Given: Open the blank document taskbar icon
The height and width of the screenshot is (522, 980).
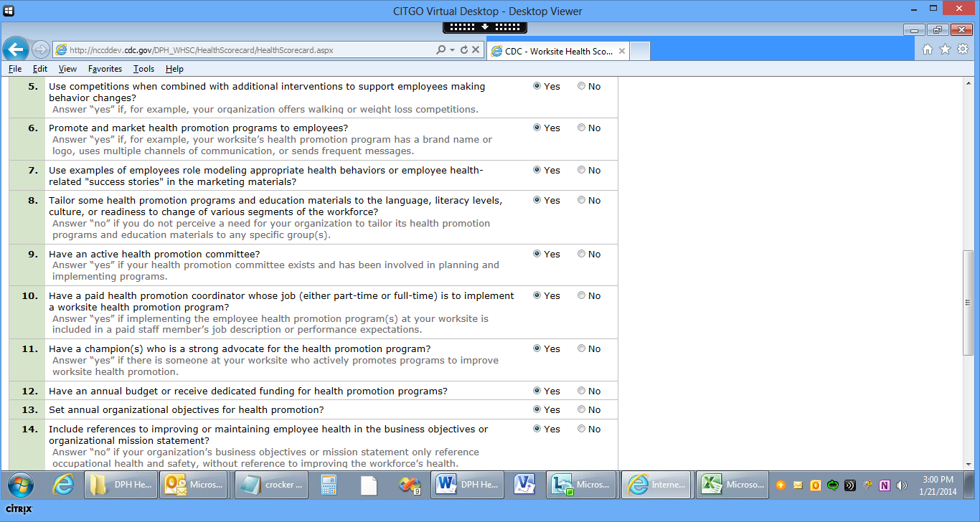Looking at the screenshot, I should [x=368, y=485].
